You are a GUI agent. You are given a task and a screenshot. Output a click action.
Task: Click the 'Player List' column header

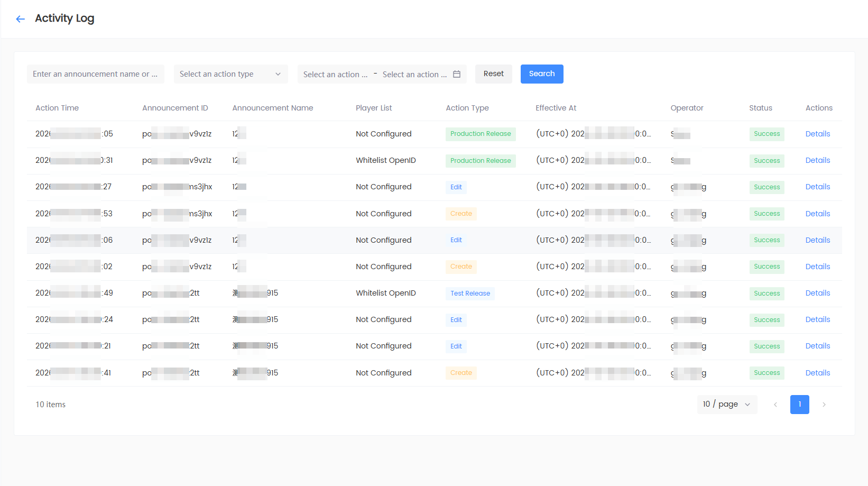click(x=374, y=108)
